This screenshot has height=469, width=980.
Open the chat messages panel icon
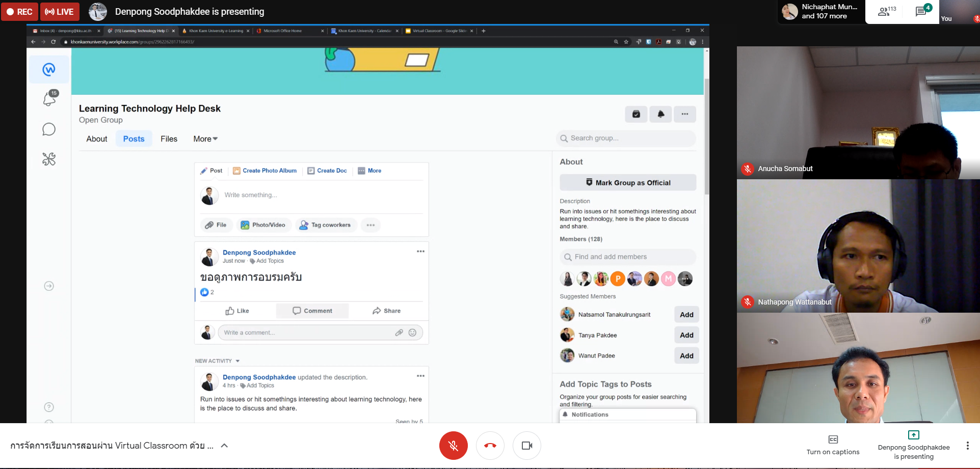coord(921,11)
